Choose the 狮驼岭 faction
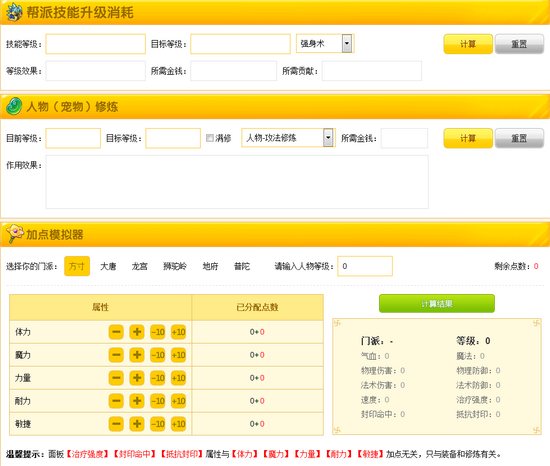 tap(175, 266)
